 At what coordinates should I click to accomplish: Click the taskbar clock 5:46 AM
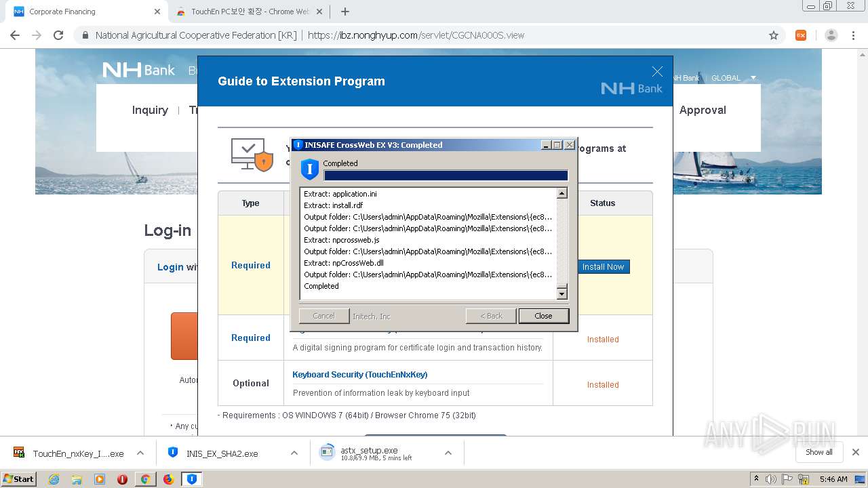click(833, 479)
